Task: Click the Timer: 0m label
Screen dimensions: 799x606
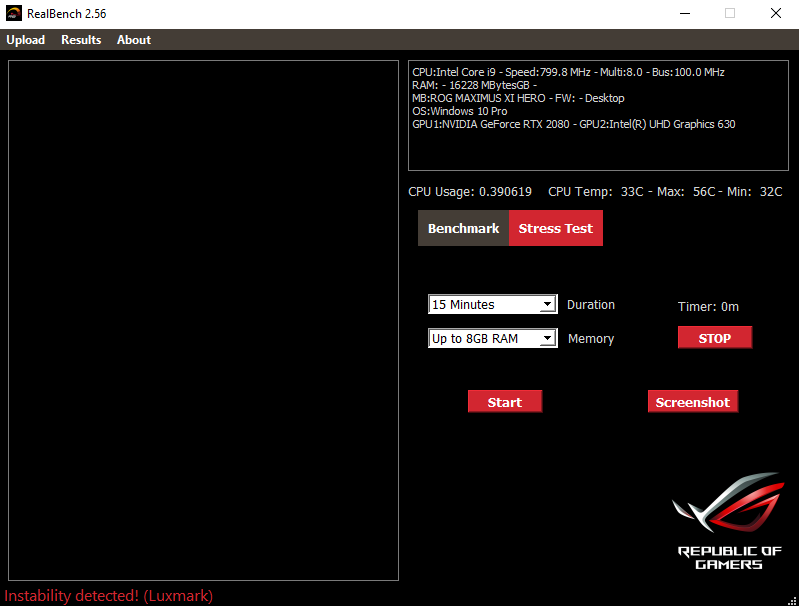Action: tap(708, 307)
